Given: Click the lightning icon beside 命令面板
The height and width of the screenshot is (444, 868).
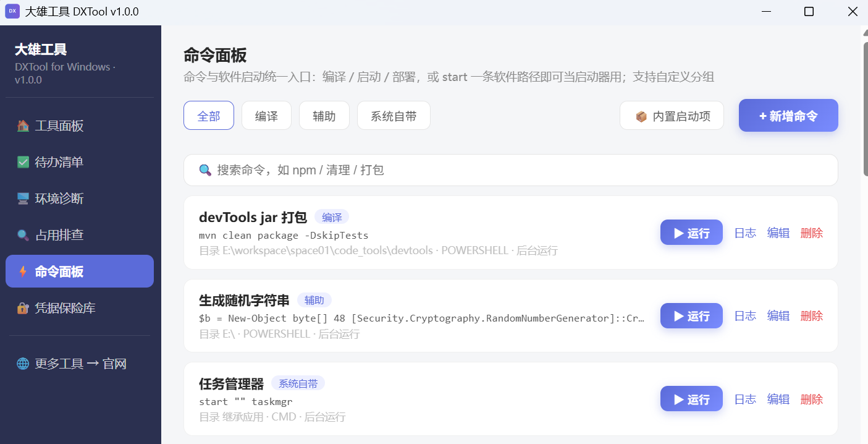Looking at the screenshot, I should tap(23, 271).
